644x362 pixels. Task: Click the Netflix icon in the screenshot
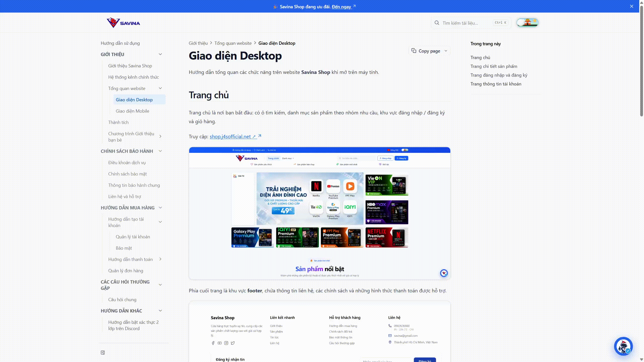point(316,186)
